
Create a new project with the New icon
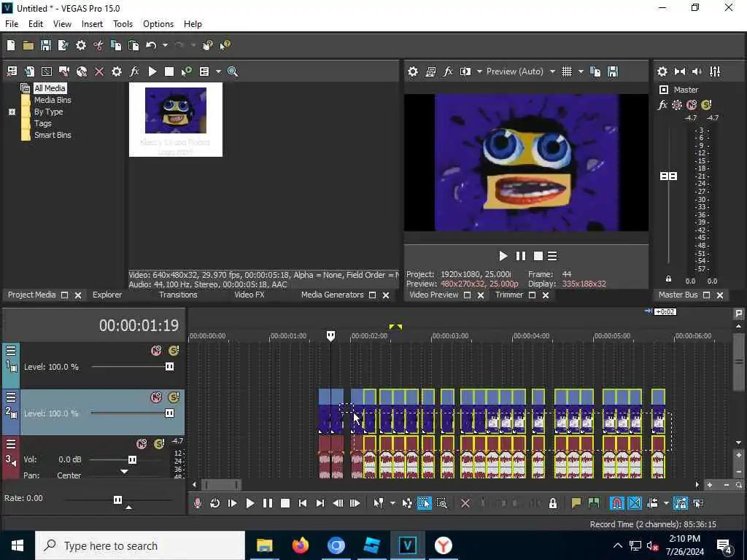[x=11, y=45]
